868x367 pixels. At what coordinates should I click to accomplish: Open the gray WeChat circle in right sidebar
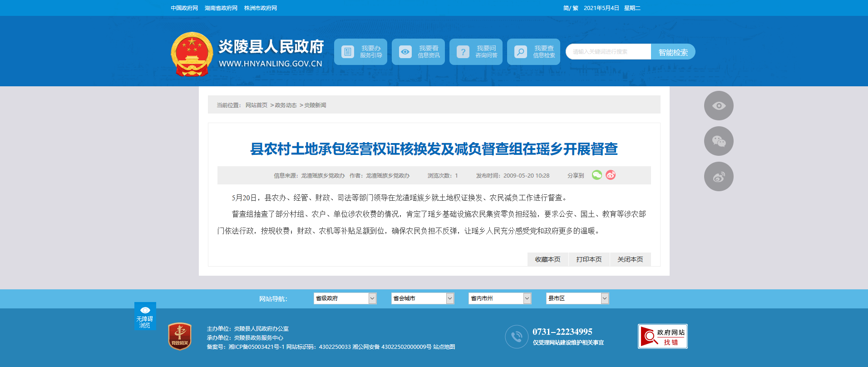coord(719,141)
